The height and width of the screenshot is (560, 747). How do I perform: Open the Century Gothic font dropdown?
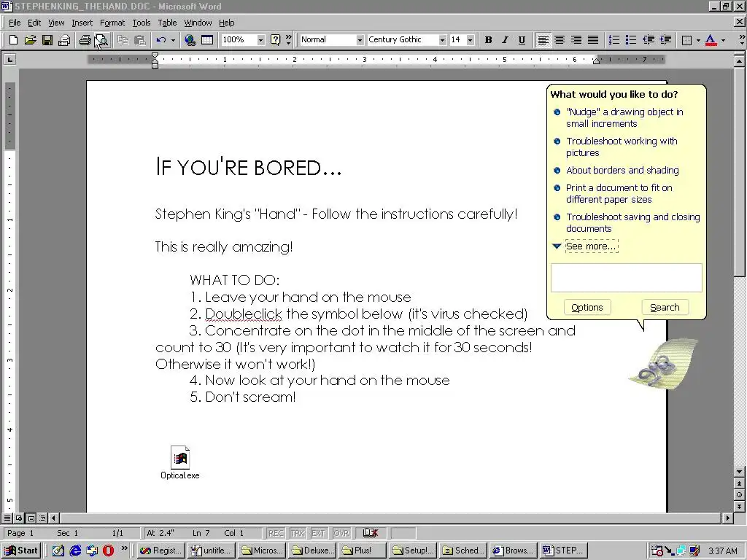[442, 40]
